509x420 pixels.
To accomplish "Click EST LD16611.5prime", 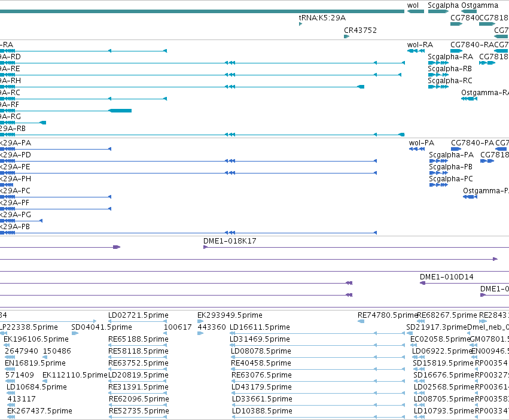I will click(260, 327).
